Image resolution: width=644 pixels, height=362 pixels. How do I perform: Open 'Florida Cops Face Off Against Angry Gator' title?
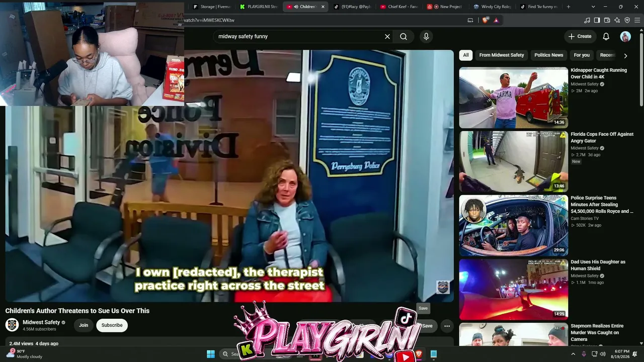coord(602,137)
